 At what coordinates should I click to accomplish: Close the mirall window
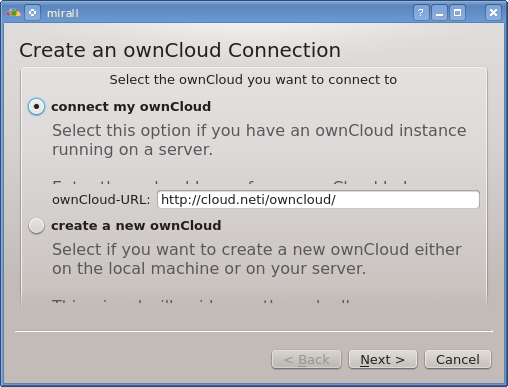point(493,13)
